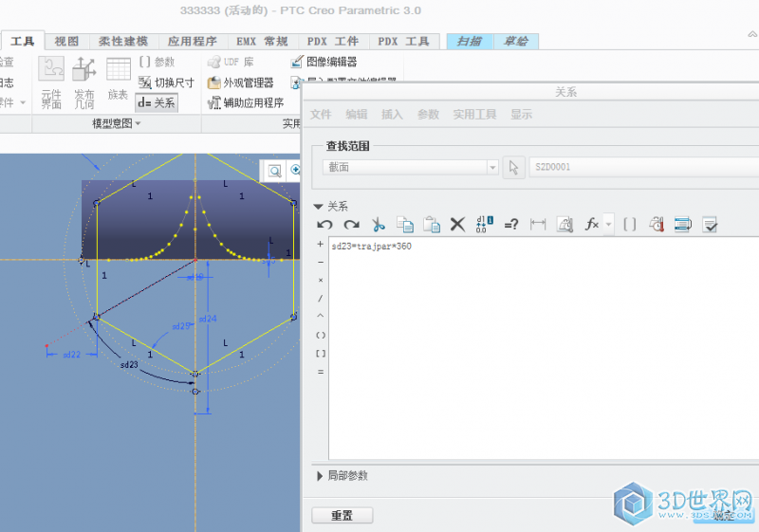Image resolution: width=759 pixels, height=532 pixels.
Task: Click the zoom-to-fit magnifier icon in viewport
Action: point(275,171)
